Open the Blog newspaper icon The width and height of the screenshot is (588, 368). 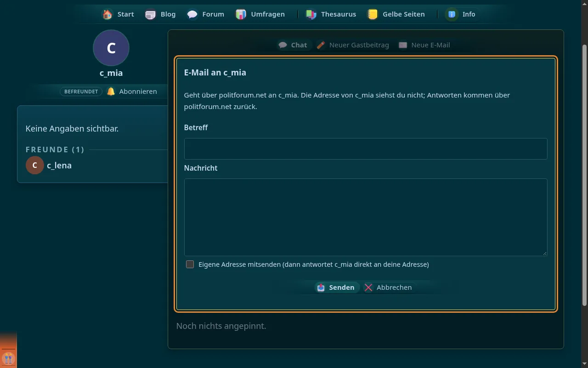[x=151, y=14]
